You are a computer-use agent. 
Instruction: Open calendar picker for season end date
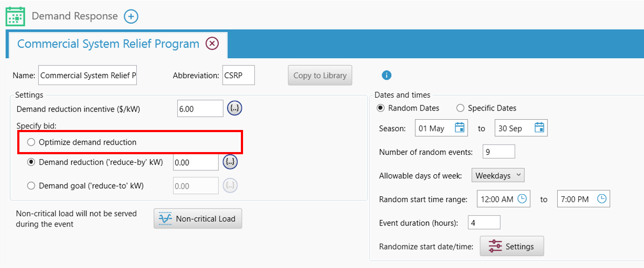pyautogui.click(x=539, y=128)
